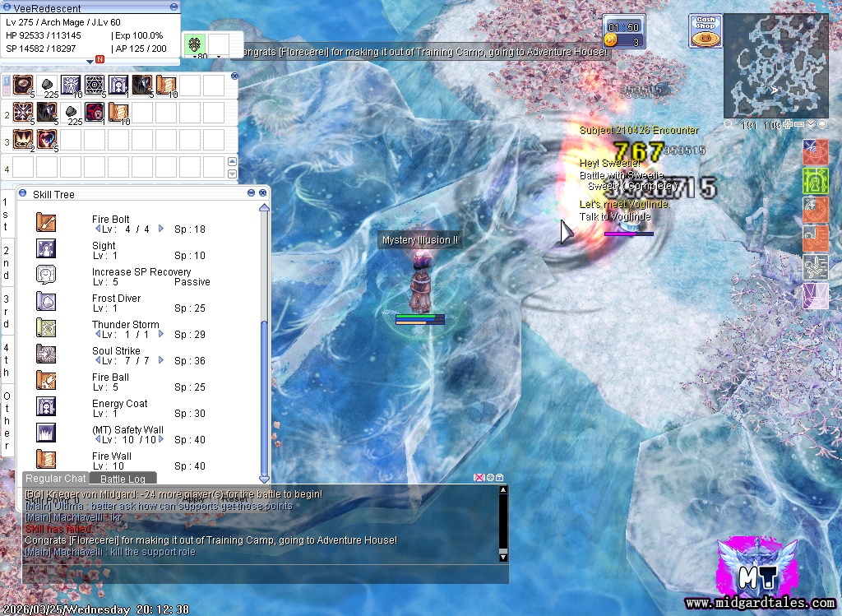Select the Increase SP Recovery icon
Screen dimensions: 842x616
[46, 275]
